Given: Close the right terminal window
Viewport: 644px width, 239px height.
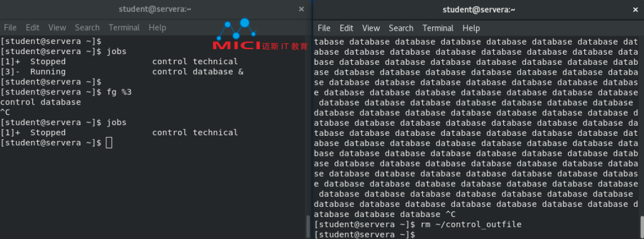Looking at the screenshot, I should 635,9.
